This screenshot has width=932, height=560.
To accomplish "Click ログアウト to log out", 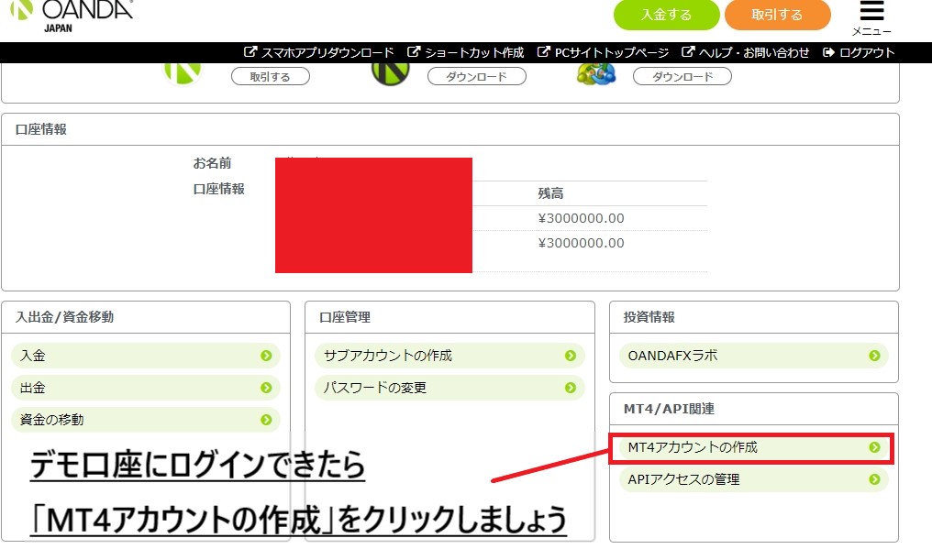I will tap(867, 52).
